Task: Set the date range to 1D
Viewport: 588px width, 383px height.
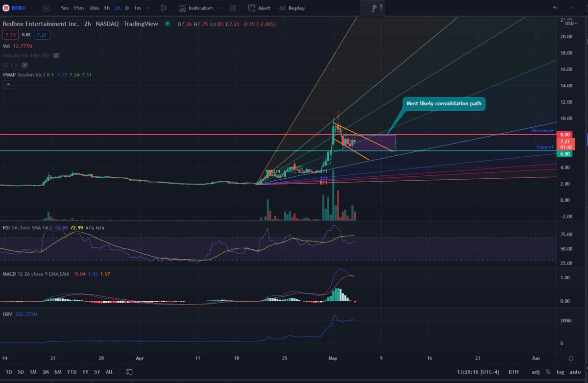Action: 8,372
